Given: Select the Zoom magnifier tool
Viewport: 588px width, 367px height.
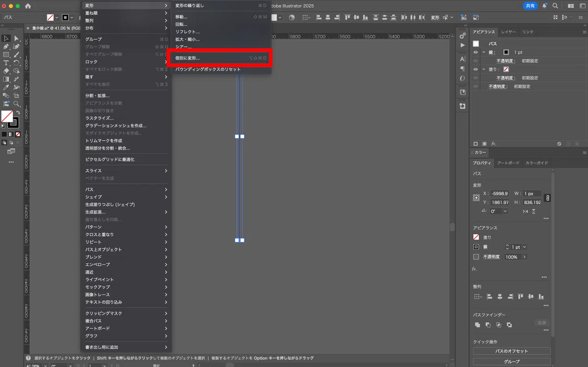Looking at the screenshot, I should [17, 104].
